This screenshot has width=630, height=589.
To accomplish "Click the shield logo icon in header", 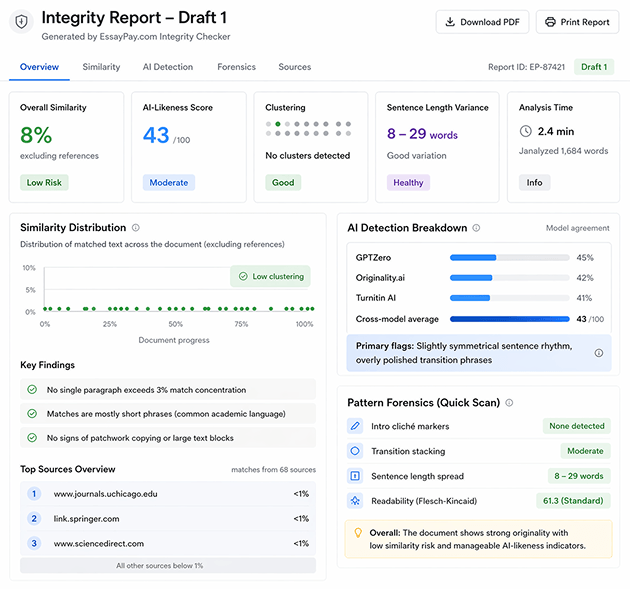I will click(x=22, y=22).
